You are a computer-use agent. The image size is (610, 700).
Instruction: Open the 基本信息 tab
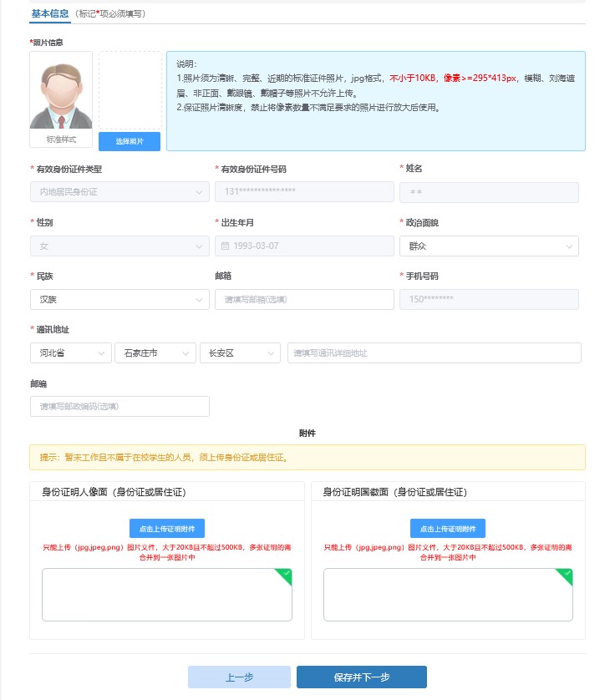[49, 14]
